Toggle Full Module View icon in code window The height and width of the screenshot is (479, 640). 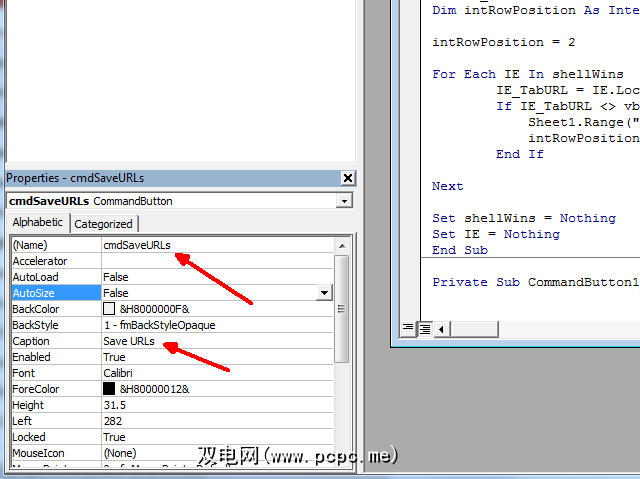click(425, 329)
